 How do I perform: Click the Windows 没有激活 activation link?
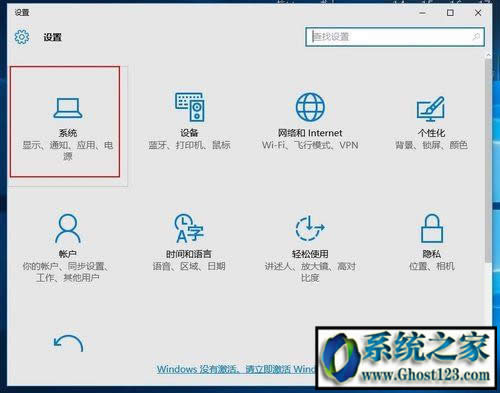236,369
